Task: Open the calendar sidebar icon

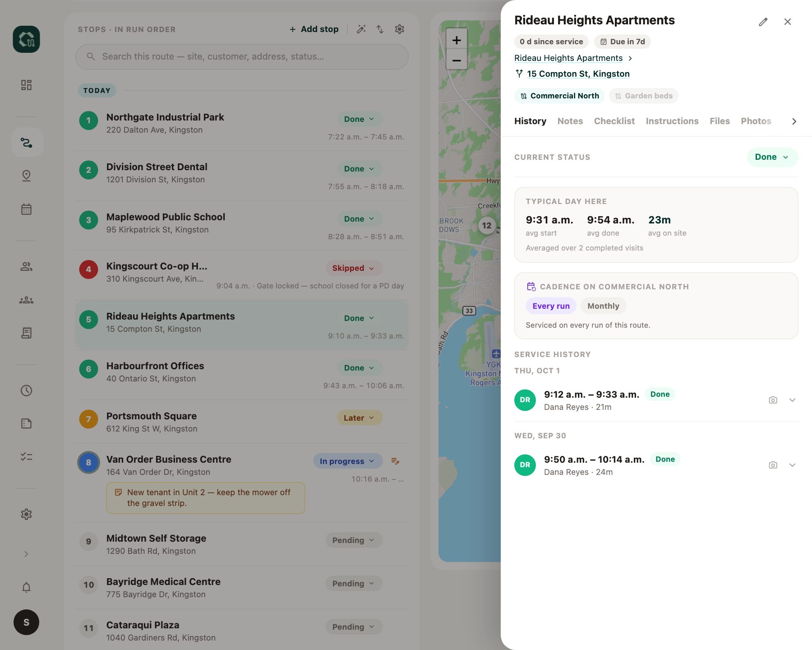Action: tap(26, 209)
